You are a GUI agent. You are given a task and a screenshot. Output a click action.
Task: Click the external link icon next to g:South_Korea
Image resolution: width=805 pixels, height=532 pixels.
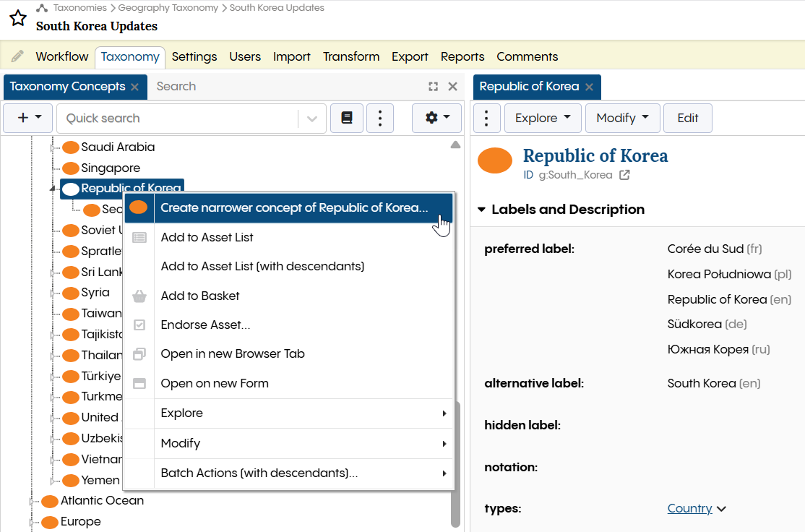[624, 175]
